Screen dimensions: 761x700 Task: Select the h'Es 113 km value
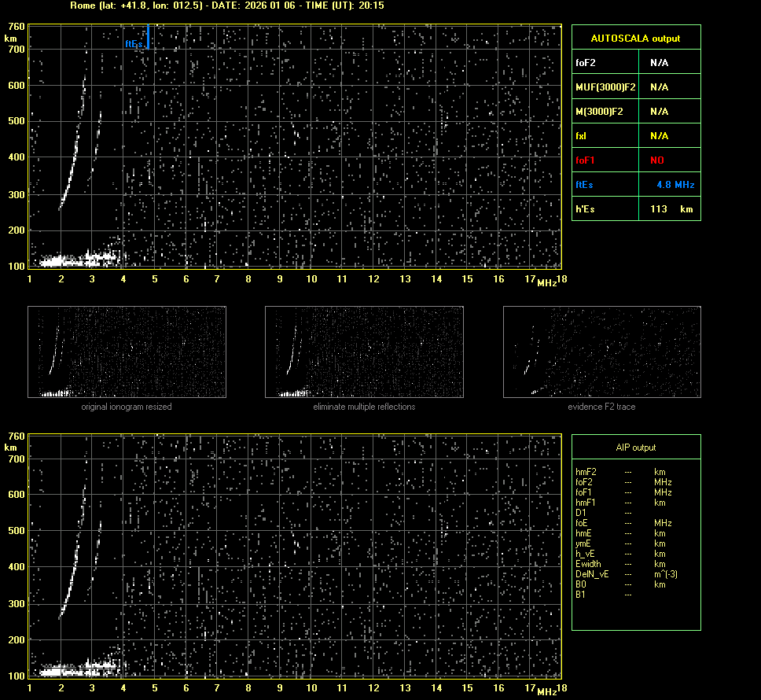click(x=671, y=209)
